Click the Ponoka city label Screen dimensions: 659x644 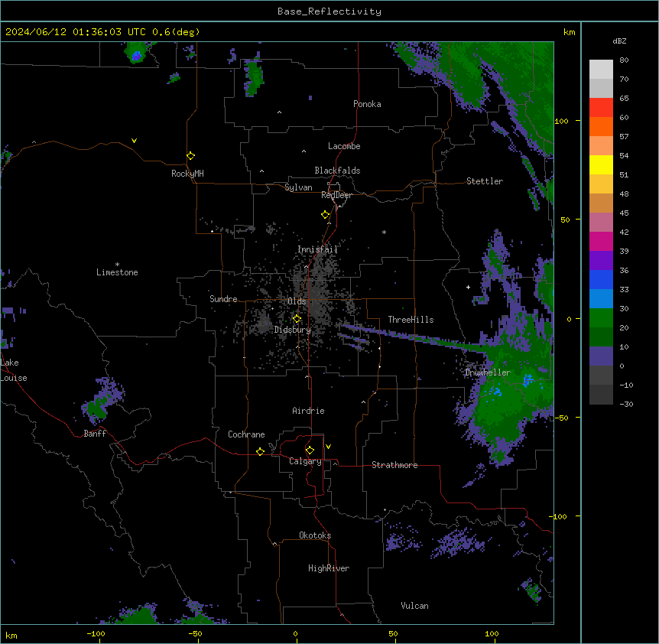point(367,104)
